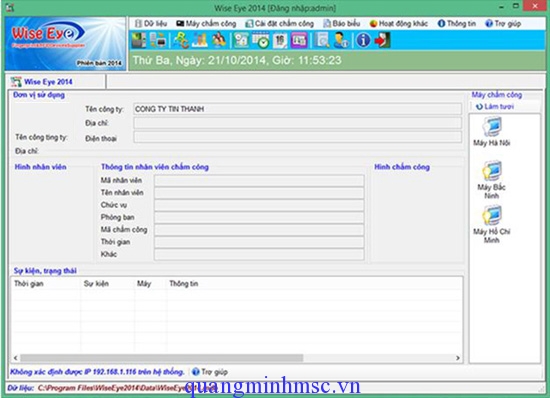The image size is (550, 398).
Task: Click the calendar with green clock icon
Action: pyautogui.click(x=261, y=40)
